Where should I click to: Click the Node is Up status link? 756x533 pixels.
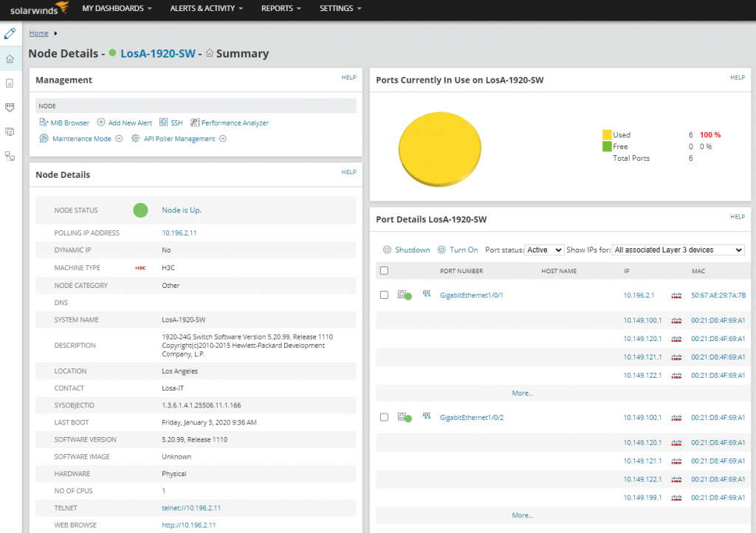pyautogui.click(x=182, y=210)
